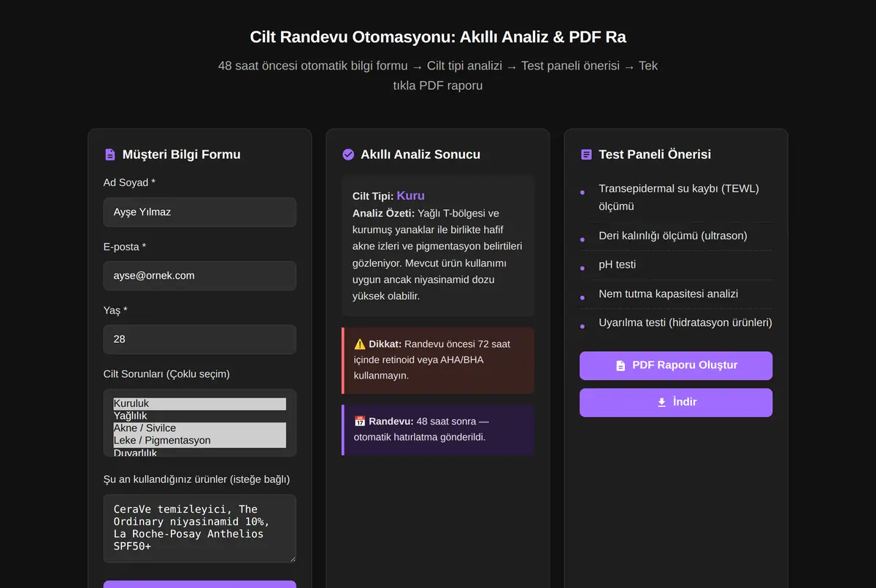Click the Ad Soyad label
This screenshot has width=876, height=588.
pos(129,182)
